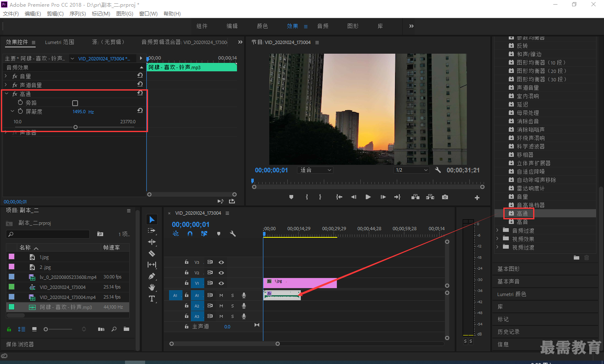
Task: Collapse the 屏蔽度 parameter
Action: [x=12, y=111]
